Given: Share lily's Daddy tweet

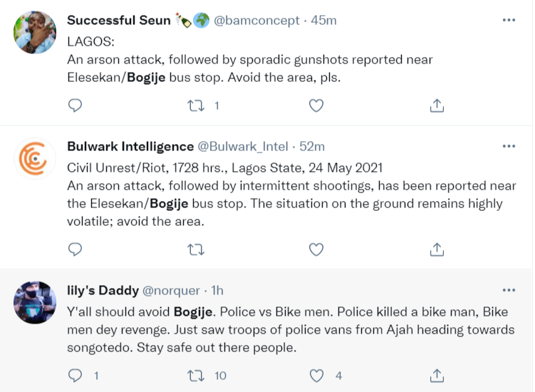Looking at the screenshot, I should coord(437,375).
